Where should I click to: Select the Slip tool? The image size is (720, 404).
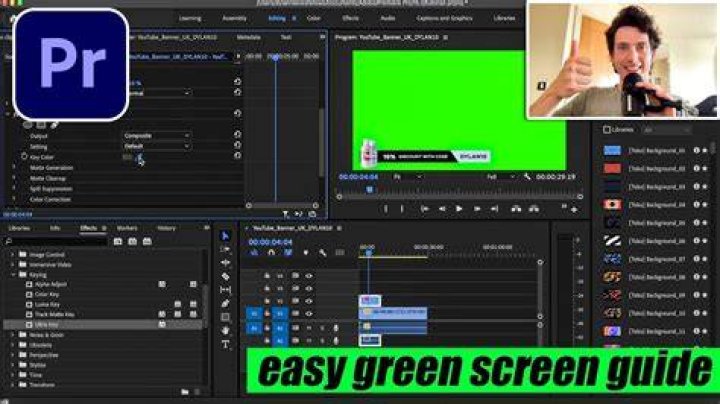coord(225,290)
